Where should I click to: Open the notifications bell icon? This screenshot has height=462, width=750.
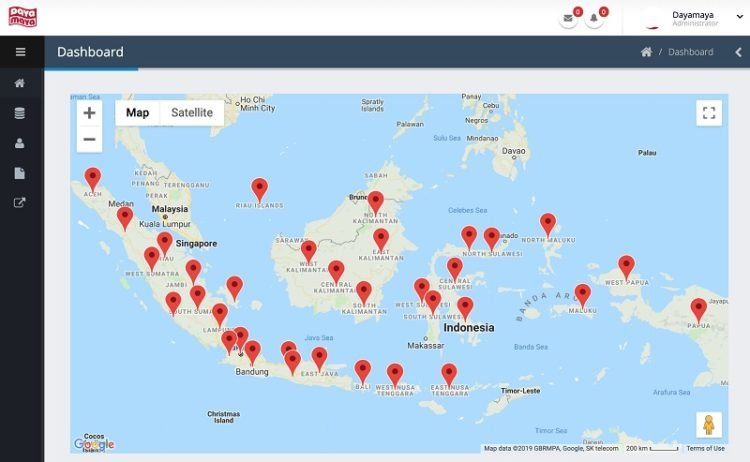coord(594,18)
